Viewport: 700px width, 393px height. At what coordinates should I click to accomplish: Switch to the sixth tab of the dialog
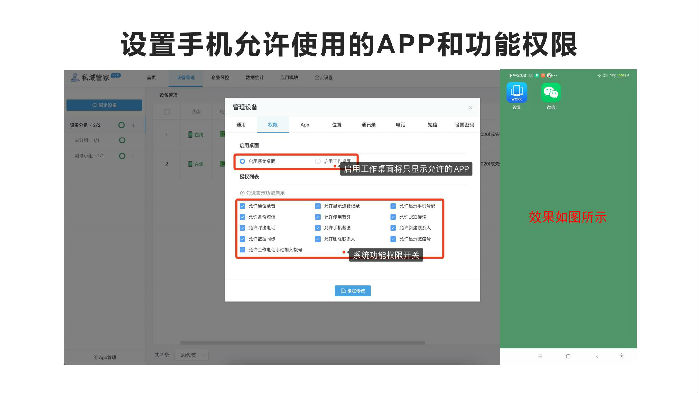(400, 125)
